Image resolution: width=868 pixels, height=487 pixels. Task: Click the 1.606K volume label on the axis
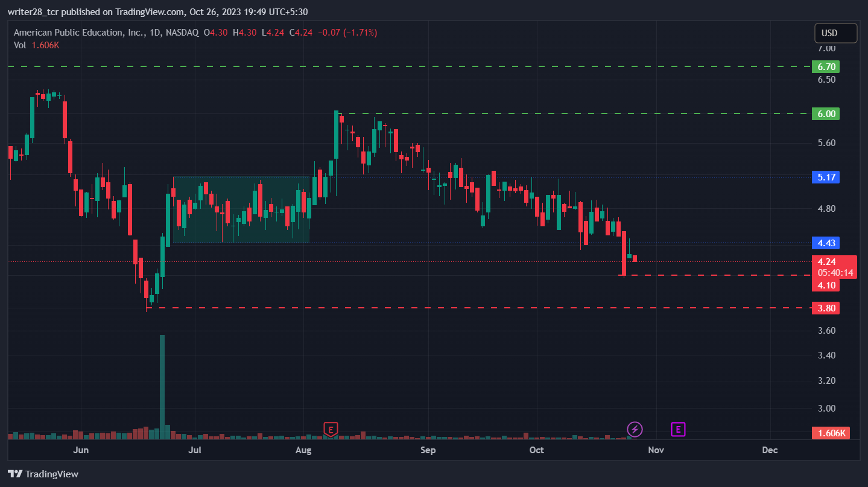(831, 433)
